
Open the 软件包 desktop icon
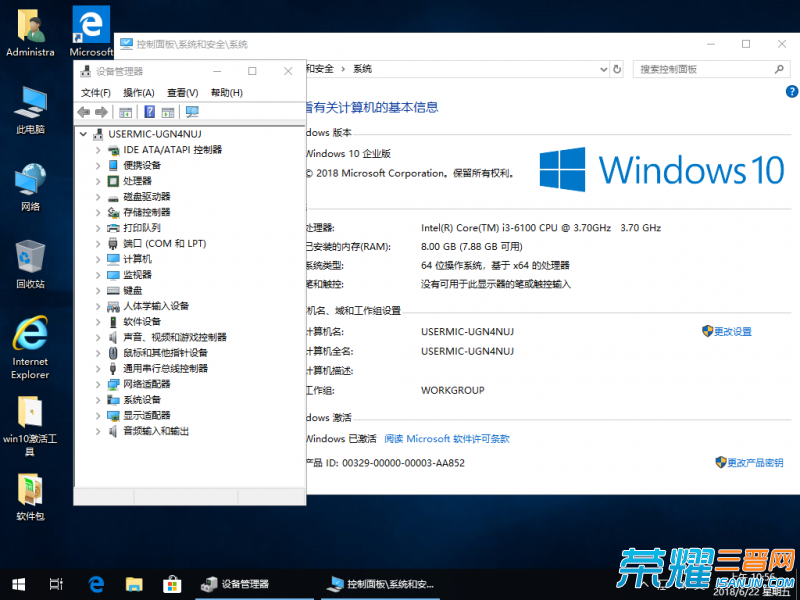point(30,497)
